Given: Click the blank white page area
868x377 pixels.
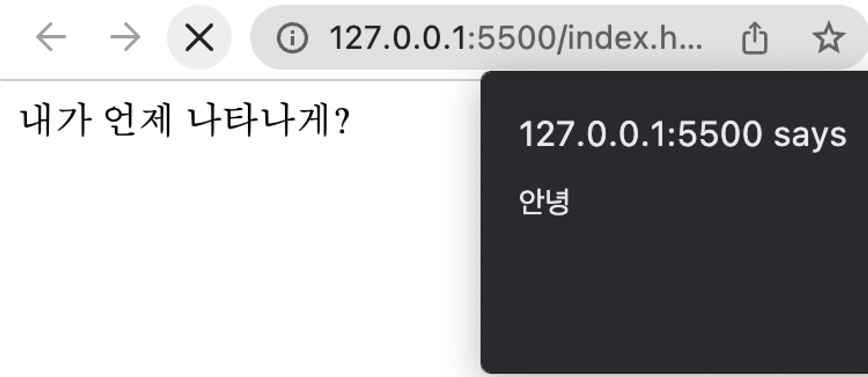Looking at the screenshot, I should tap(231, 260).
